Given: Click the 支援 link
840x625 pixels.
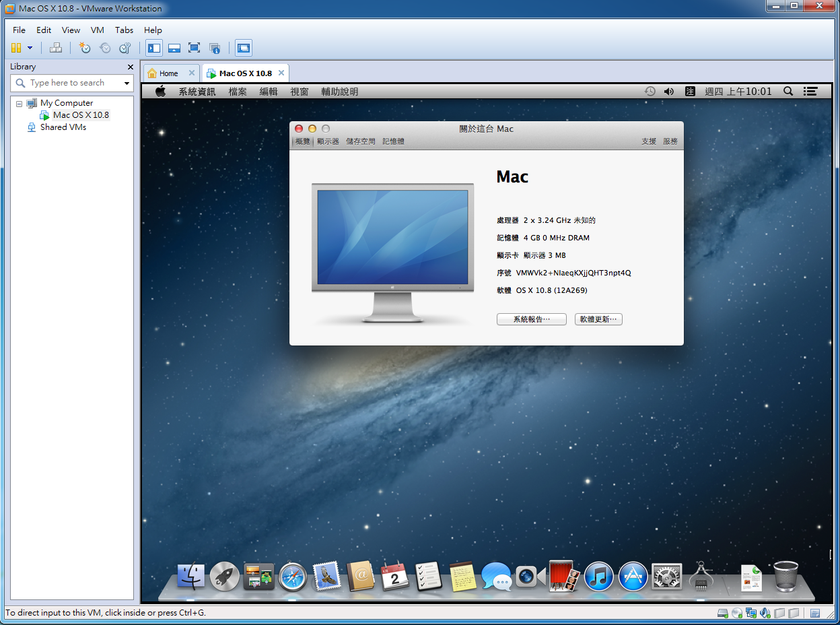Looking at the screenshot, I should coord(649,141).
